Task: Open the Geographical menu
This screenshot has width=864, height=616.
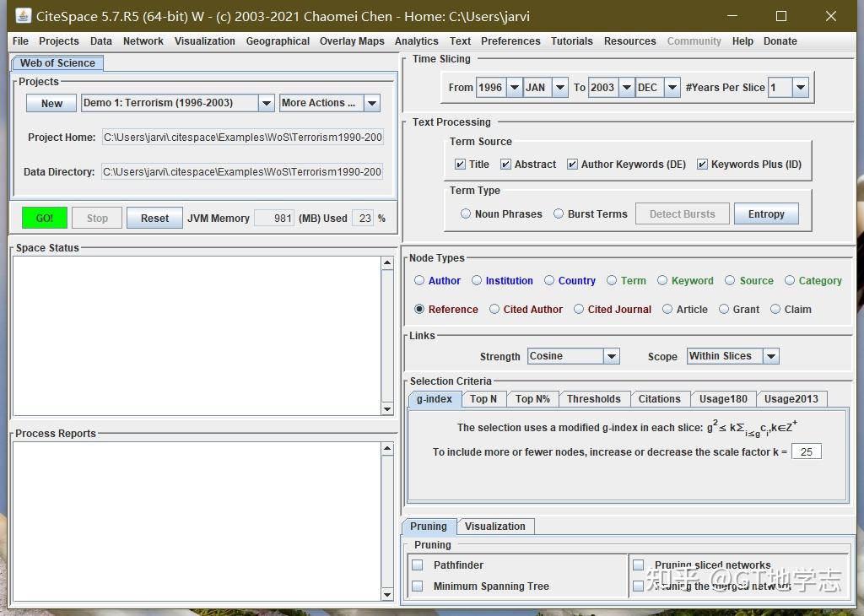Action: (278, 41)
